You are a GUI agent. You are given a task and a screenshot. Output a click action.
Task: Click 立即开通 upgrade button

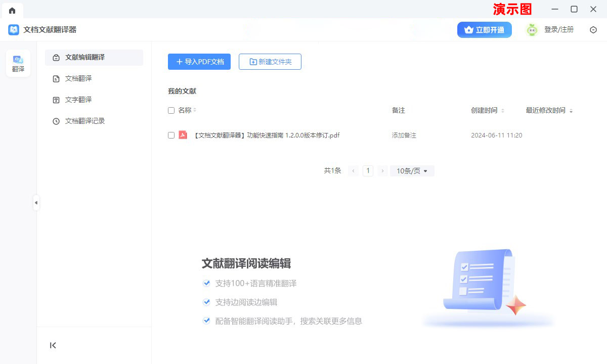[x=484, y=30]
